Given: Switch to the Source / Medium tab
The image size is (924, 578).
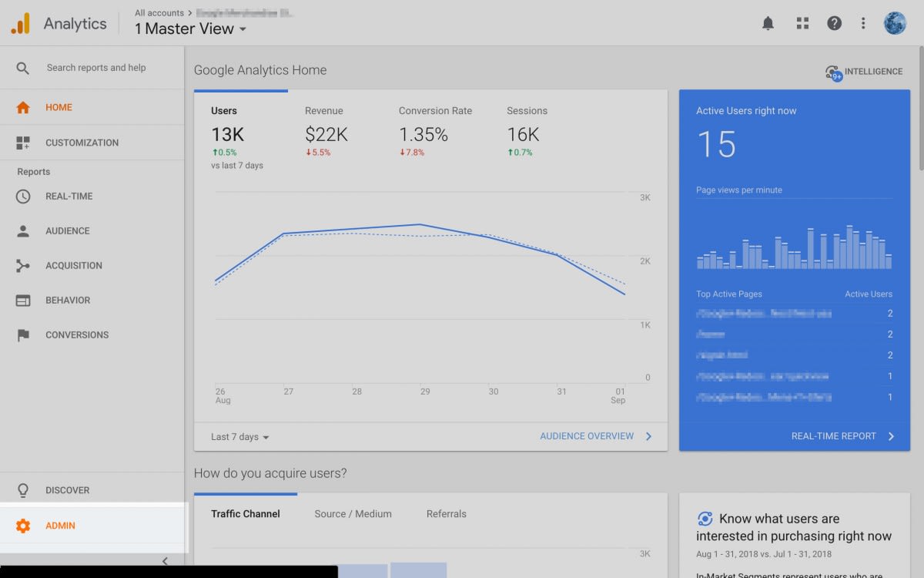Looking at the screenshot, I should tap(353, 514).
